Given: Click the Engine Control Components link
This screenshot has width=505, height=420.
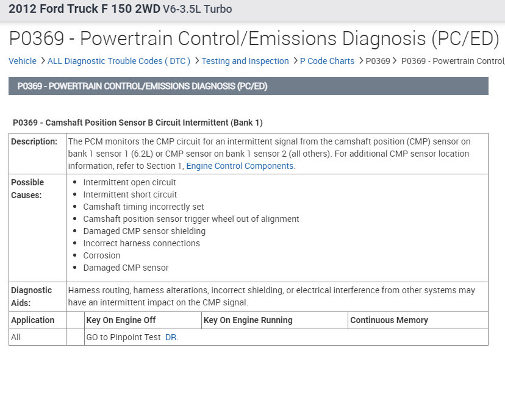Looking at the screenshot, I should tap(240, 166).
